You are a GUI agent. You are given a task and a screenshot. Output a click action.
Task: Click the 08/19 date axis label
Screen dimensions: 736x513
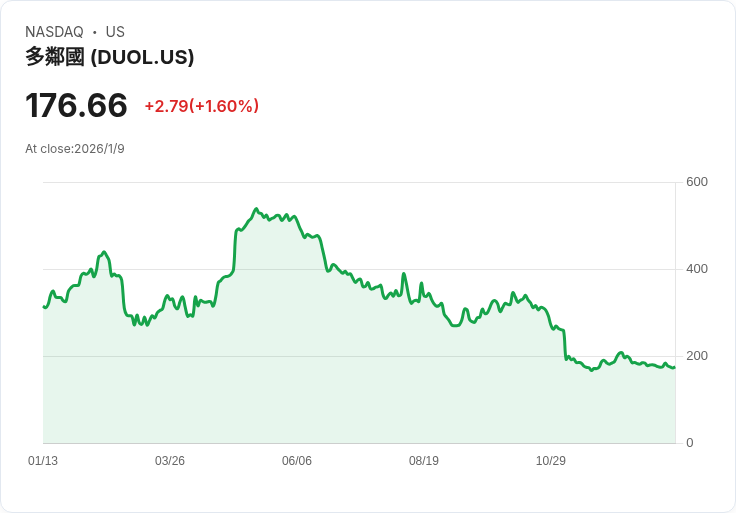point(424,460)
